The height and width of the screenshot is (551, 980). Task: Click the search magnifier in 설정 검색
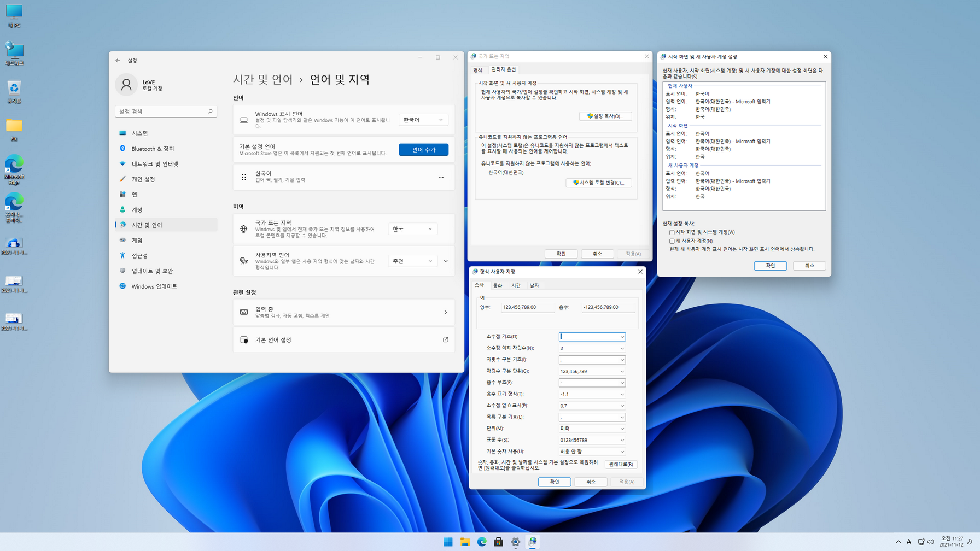coord(210,112)
